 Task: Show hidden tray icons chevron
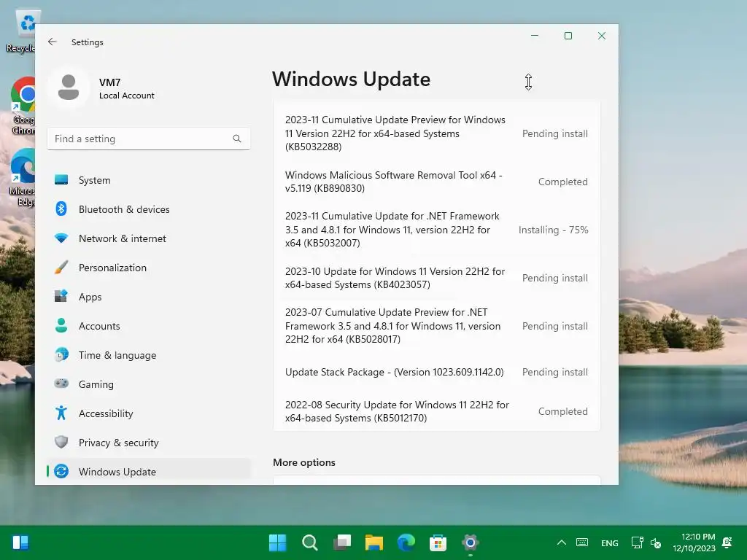coord(562,542)
